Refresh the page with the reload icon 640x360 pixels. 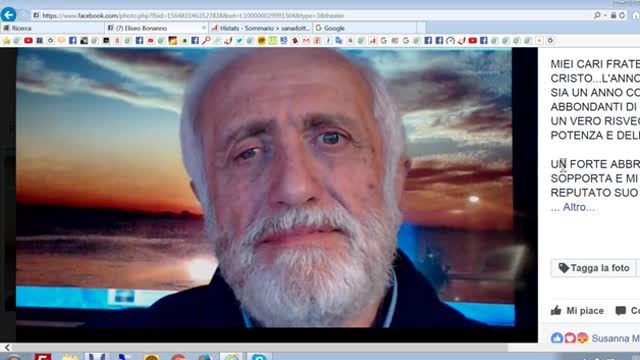pyautogui.click(x=622, y=16)
